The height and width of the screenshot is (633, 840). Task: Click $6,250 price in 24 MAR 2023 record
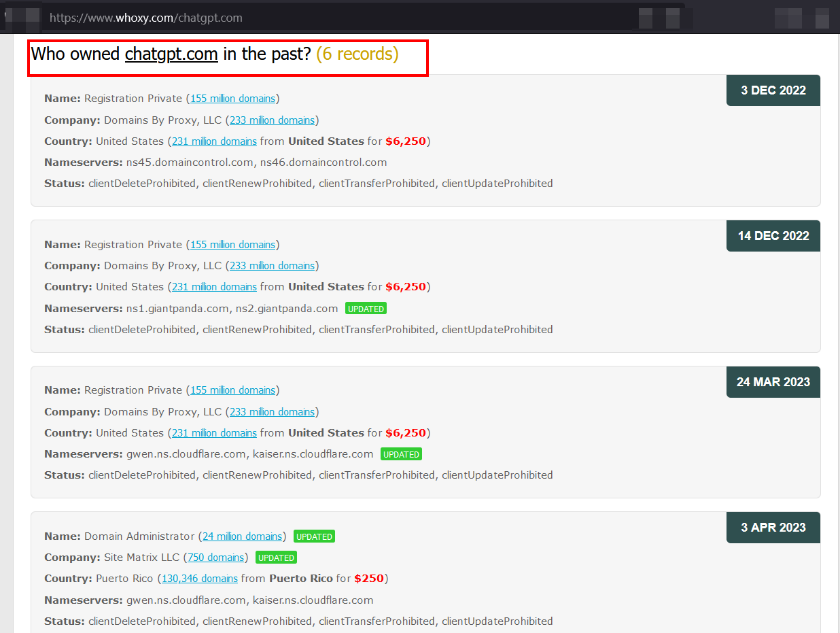(405, 433)
